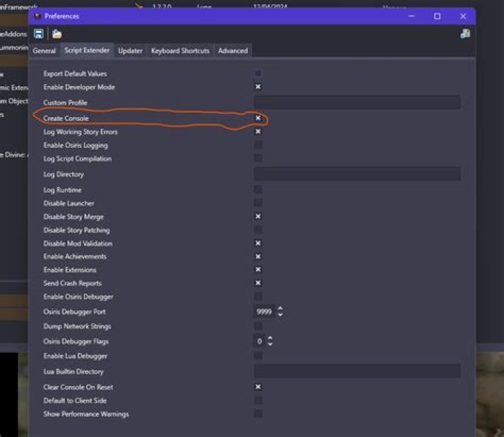Image resolution: width=504 pixels, height=437 pixels.
Task: Click the Custom Profile text field
Action: click(357, 102)
